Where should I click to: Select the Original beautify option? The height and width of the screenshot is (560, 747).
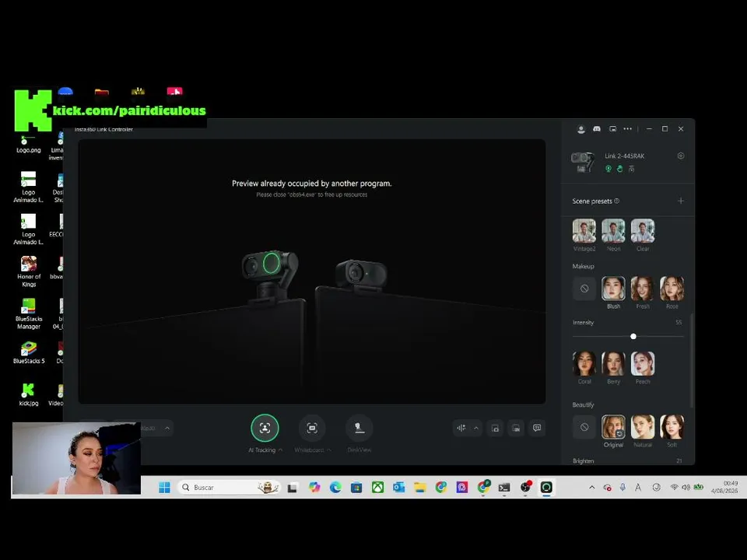tap(614, 427)
